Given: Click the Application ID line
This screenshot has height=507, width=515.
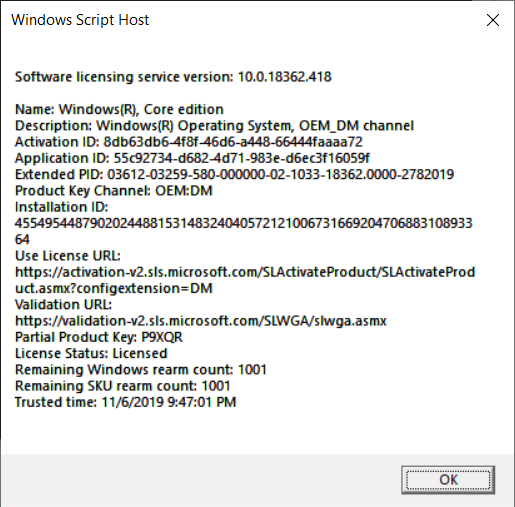Looking at the screenshot, I should (x=192, y=158).
